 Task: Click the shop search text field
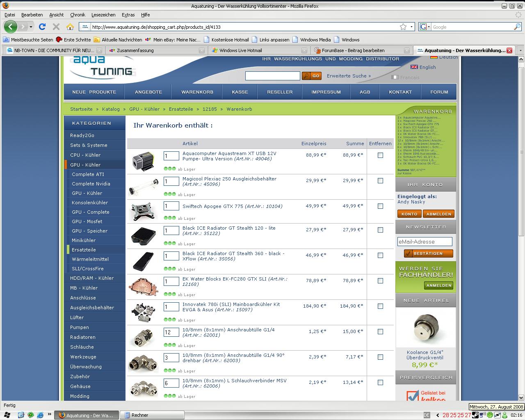[273, 76]
